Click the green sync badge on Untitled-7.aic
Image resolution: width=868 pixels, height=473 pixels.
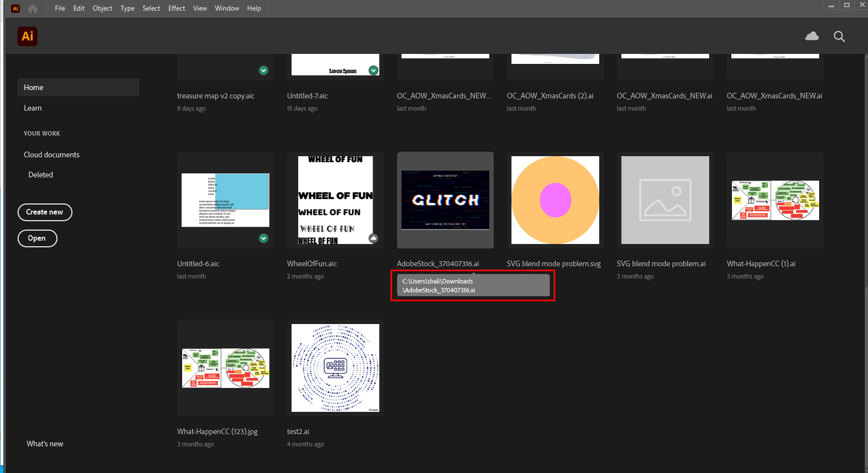tap(373, 70)
